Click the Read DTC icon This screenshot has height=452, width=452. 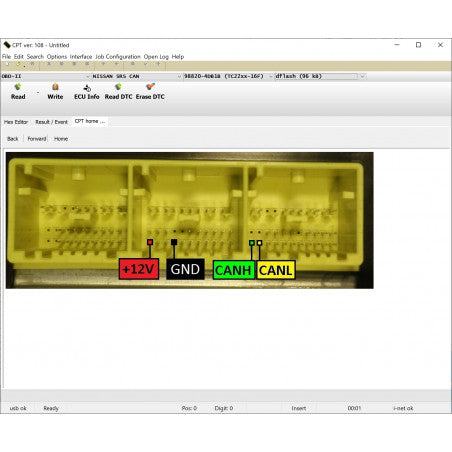click(118, 87)
